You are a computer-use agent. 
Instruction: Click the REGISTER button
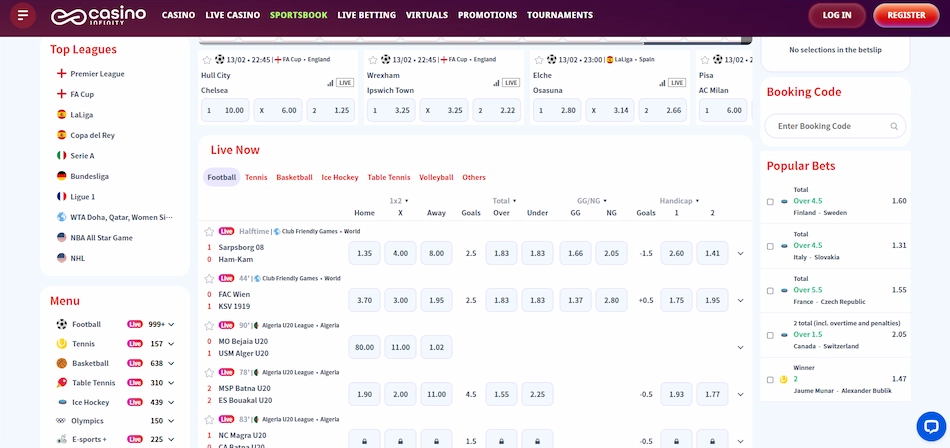coord(906,15)
